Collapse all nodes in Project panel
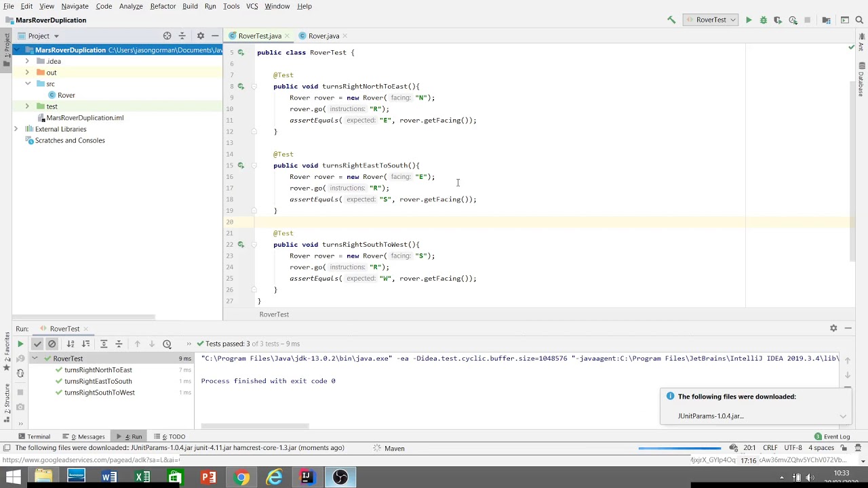 tap(182, 36)
